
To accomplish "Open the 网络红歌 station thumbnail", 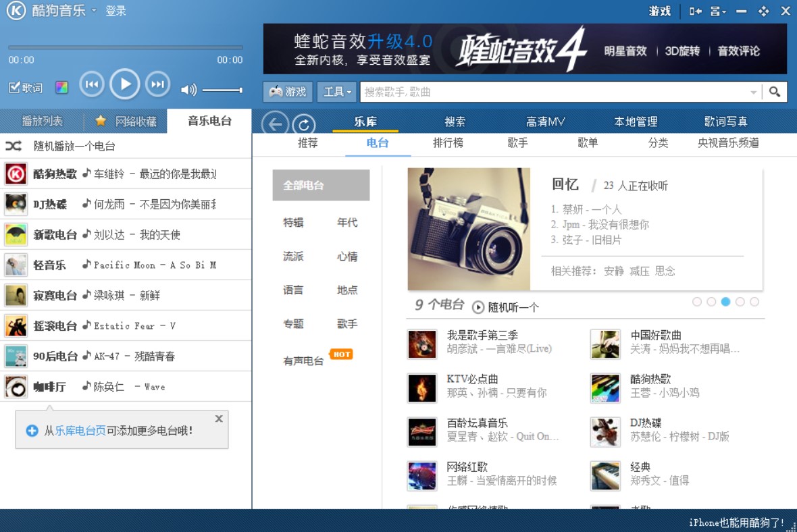I will click(x=422, y=475).
